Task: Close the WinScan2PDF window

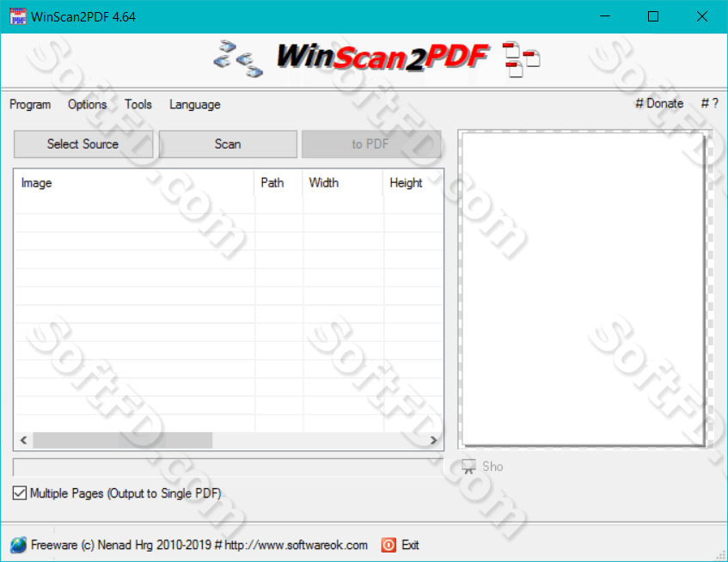Action: click(x=702, y=16)
